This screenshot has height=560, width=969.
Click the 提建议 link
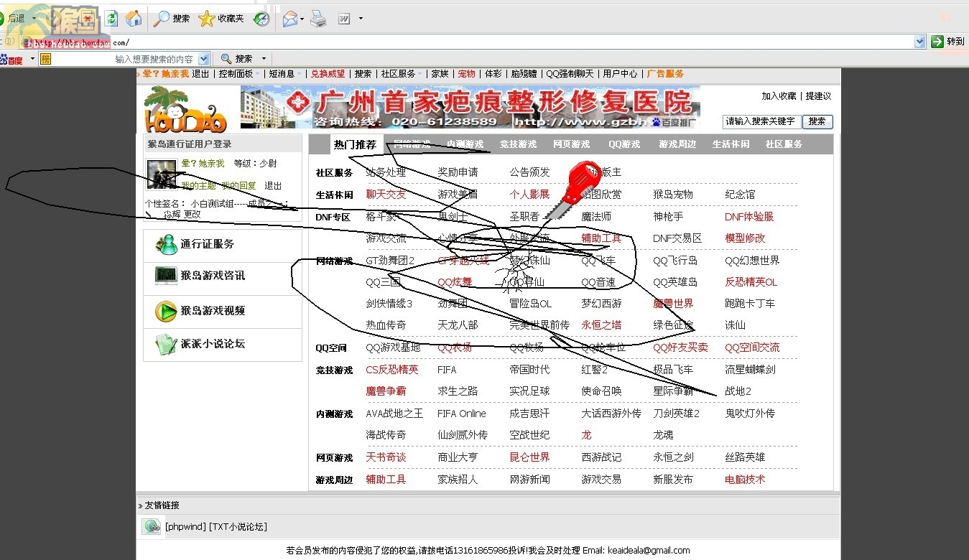pyautogui.click(x=818, y=96)
